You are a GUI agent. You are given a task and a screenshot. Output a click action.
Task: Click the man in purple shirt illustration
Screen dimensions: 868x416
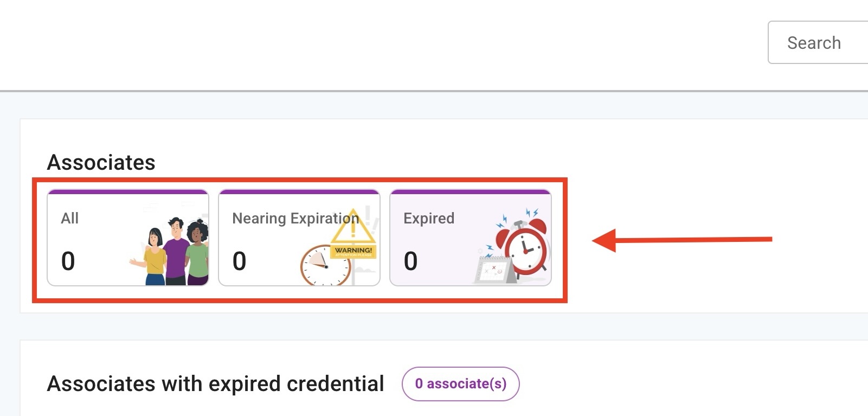click(x=176, y=252)
